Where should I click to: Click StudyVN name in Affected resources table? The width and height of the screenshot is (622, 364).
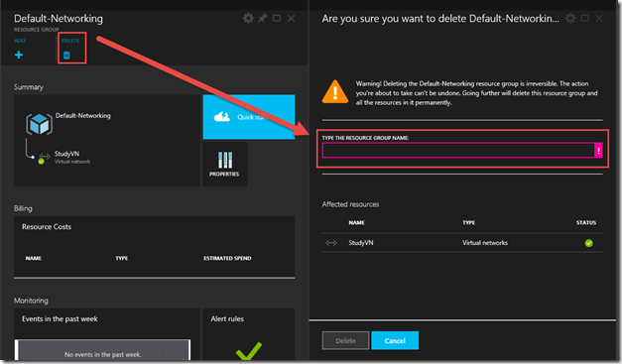coord(360,243)
